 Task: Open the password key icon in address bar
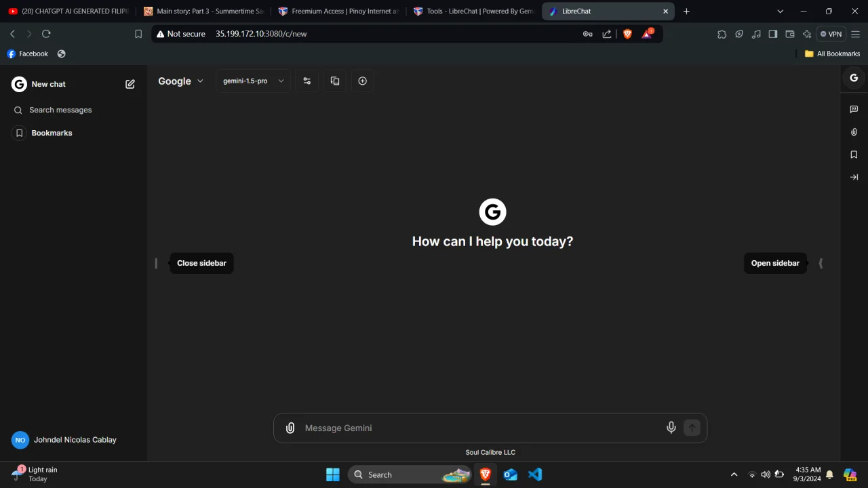click(587, 34)
